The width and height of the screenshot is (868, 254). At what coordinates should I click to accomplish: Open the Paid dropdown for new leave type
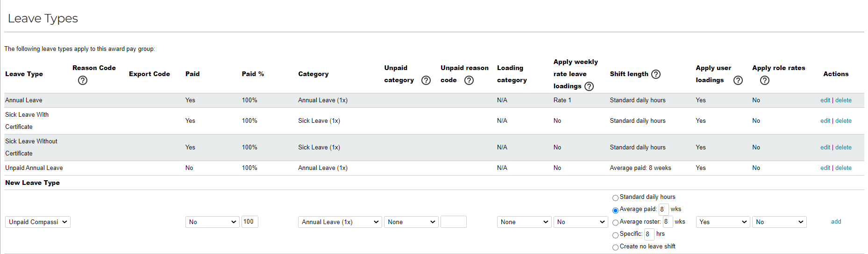click(x=213, y=222)
